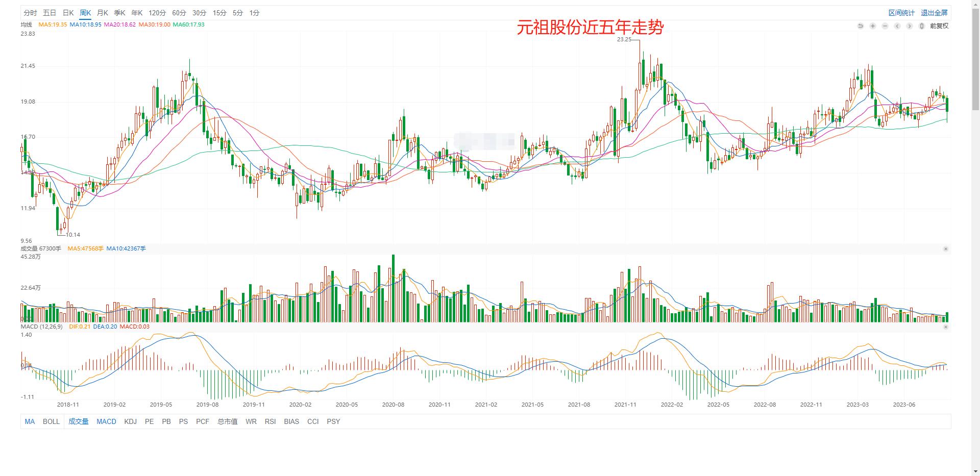Toggle the BOLL indicator overlay

(x=51, y=421)
